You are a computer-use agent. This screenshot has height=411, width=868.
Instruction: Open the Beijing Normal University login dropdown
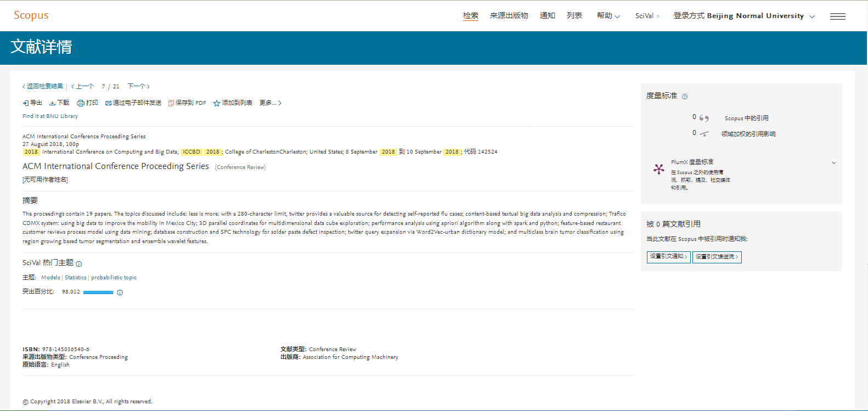pos(744,16)
